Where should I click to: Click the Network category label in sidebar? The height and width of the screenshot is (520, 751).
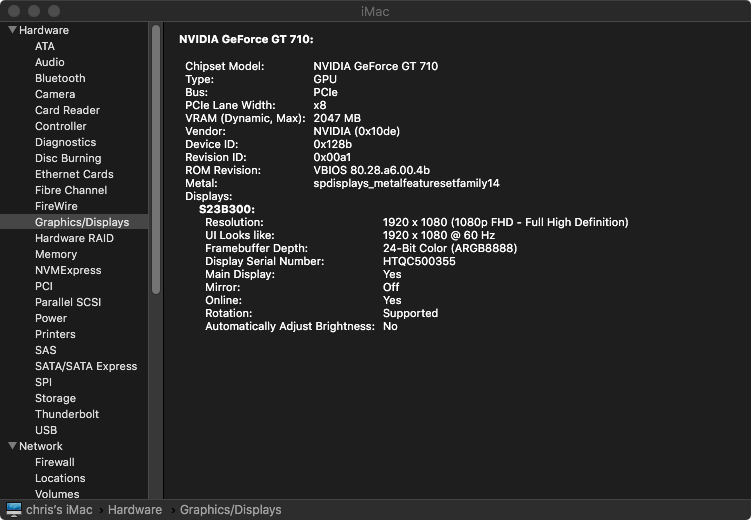tap(41, 446)
